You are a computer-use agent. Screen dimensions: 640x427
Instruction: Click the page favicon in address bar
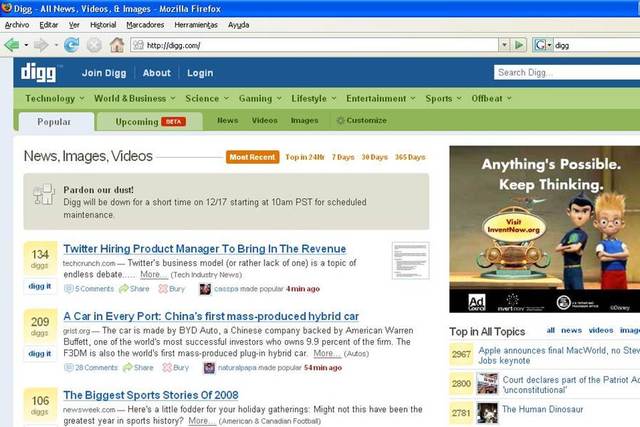(x=139, y=45)
